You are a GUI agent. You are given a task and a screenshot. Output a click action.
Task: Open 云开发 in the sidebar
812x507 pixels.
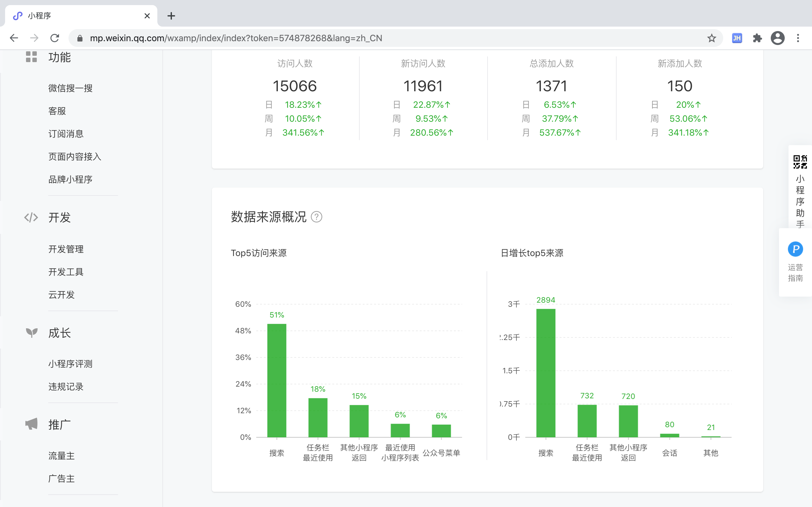pyautogui.click(x=62, y=295)
